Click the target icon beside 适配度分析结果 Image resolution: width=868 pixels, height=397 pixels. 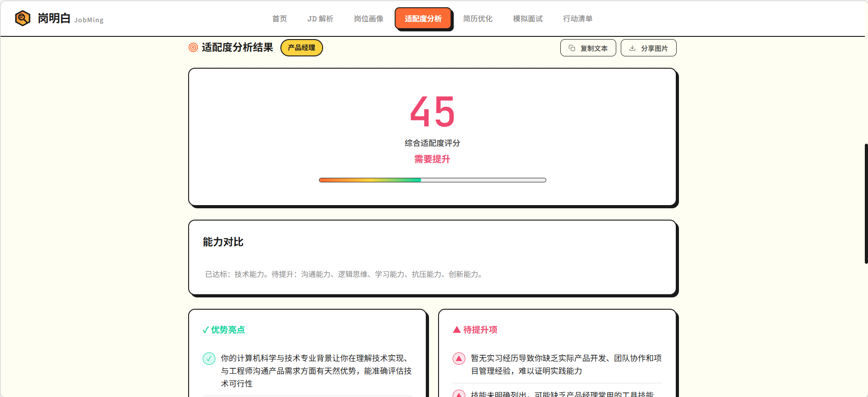click(193, 47)
